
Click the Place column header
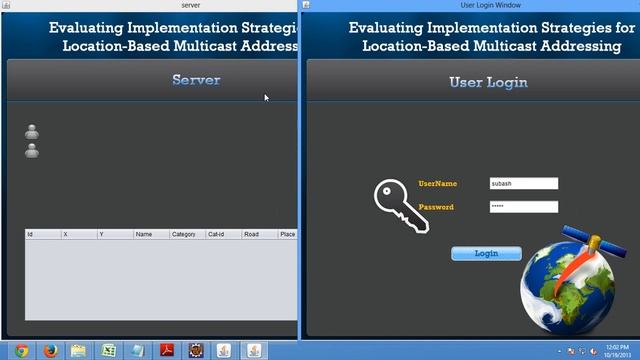click(x=287, y=234)
